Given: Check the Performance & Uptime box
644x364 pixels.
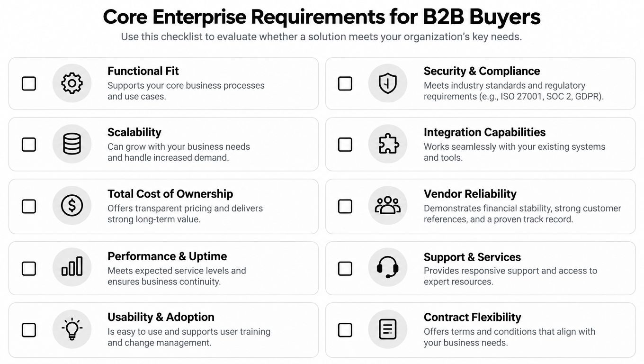Looking at the screenshot, I should (29, 268).
